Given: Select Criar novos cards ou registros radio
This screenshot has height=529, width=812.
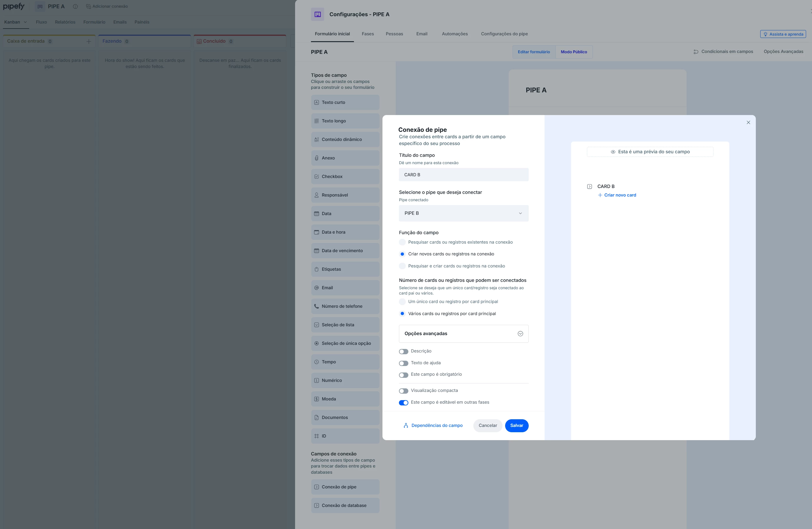Looking at the screenshot, I should pyautogui.click(x=402, y=254).
